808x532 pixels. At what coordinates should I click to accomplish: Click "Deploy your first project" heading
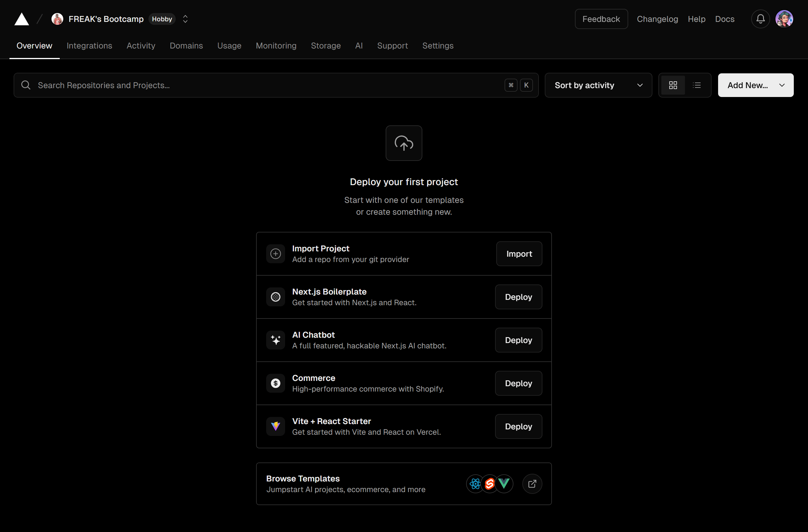click(x=404, y=182)
